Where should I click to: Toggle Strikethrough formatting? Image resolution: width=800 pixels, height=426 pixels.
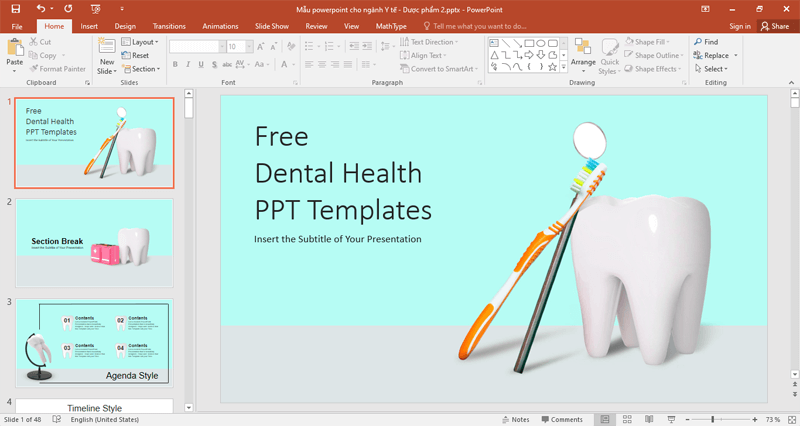[x=227, y=64]
